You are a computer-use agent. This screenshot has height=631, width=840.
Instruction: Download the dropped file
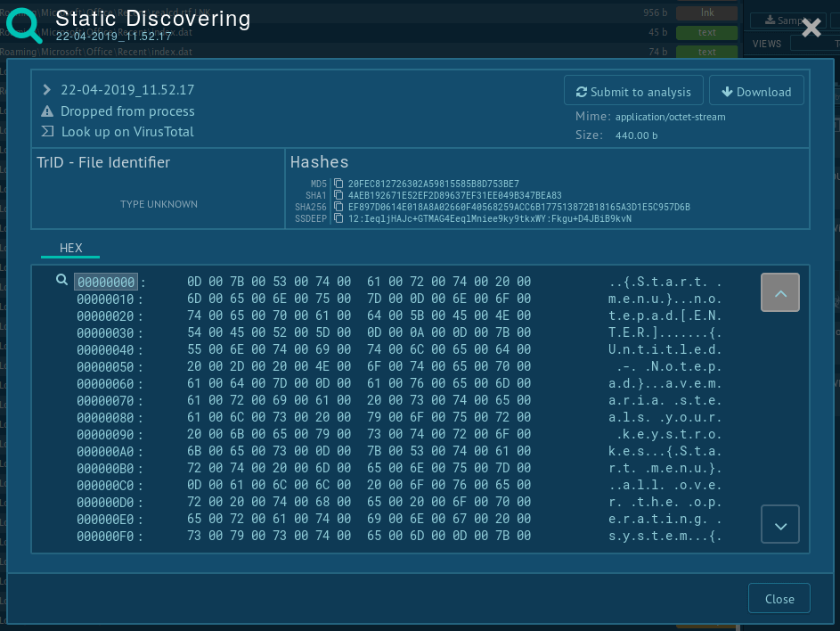click(x=756, y=92)
